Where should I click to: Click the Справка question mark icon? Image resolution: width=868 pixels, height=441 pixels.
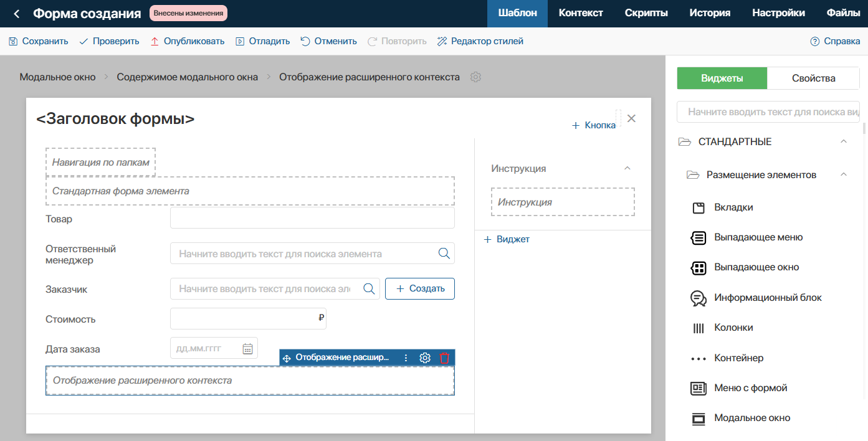tap(814, 41)
